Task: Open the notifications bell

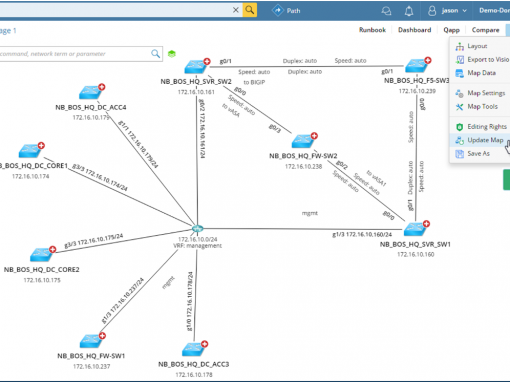Action: (x=409, y=11)
